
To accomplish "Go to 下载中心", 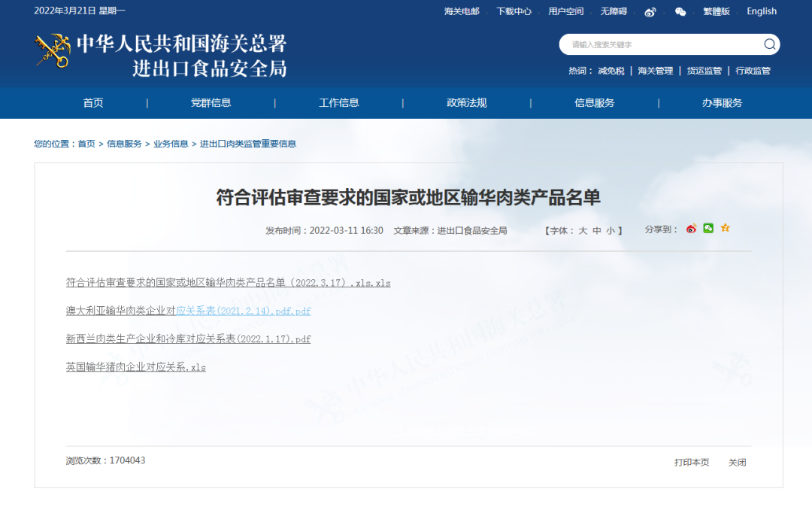I will click(x=514, y=11).
